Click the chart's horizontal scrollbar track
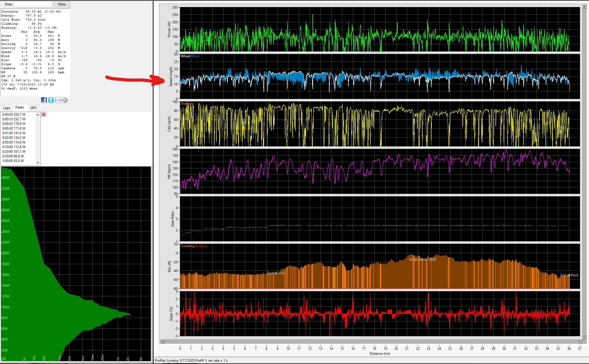 pos(371,341)
